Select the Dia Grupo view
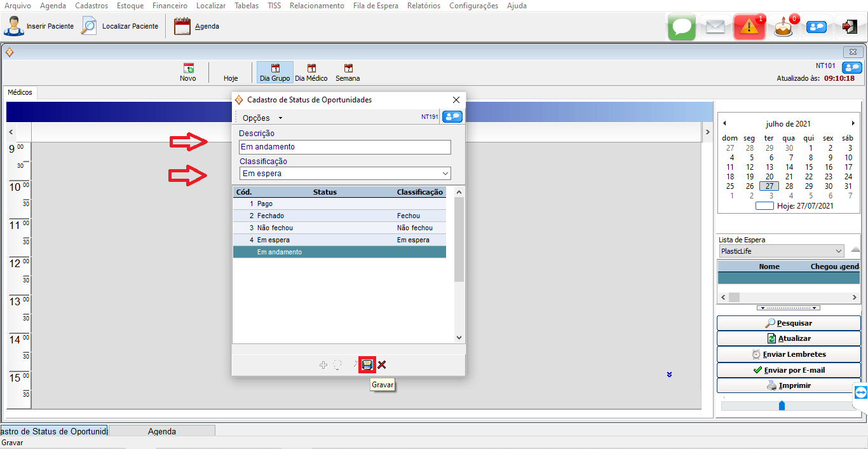868x449 pixels. click(275, 73)
